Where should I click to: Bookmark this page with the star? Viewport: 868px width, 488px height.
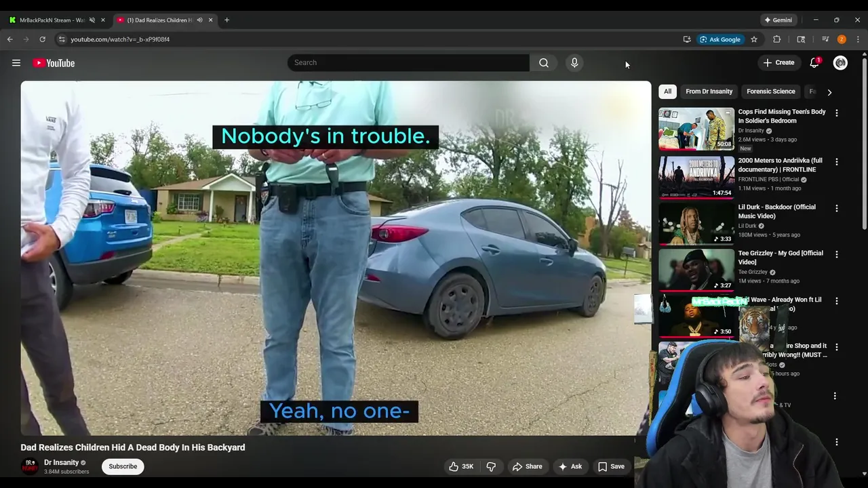(x=753, y=39)
